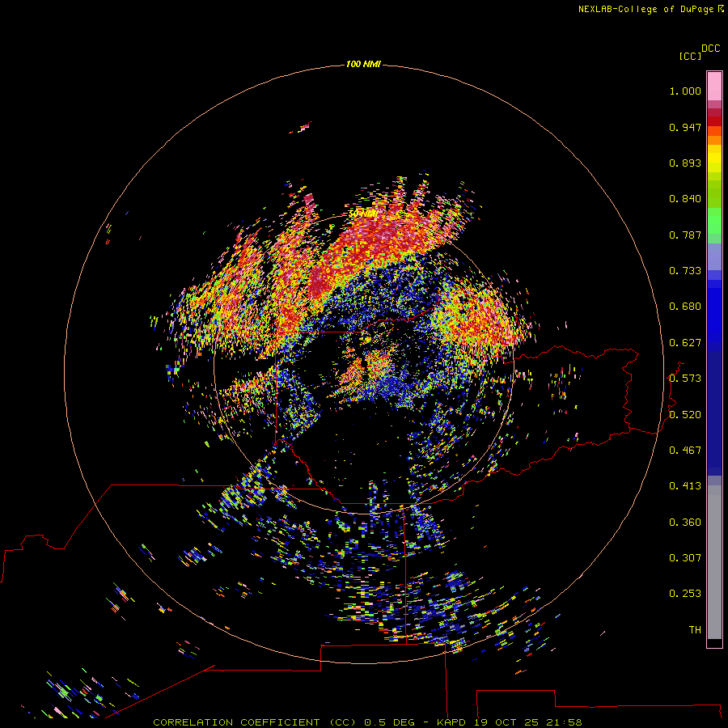Screen dimensions: 728x728
Task: Select the 0.947 legend value
Action: coord(685,127)
